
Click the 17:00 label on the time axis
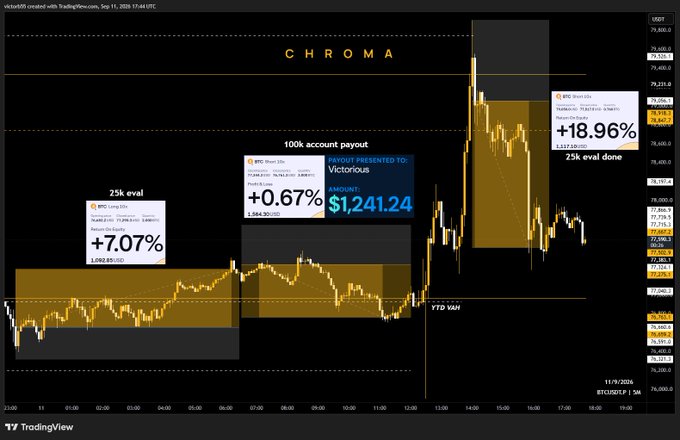tap(565, 408)
